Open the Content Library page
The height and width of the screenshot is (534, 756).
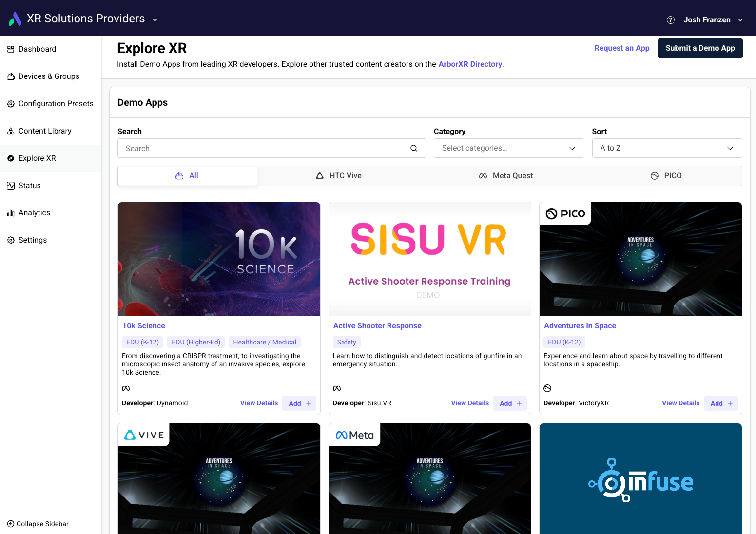pyautogui.click(x=51, y=131)
